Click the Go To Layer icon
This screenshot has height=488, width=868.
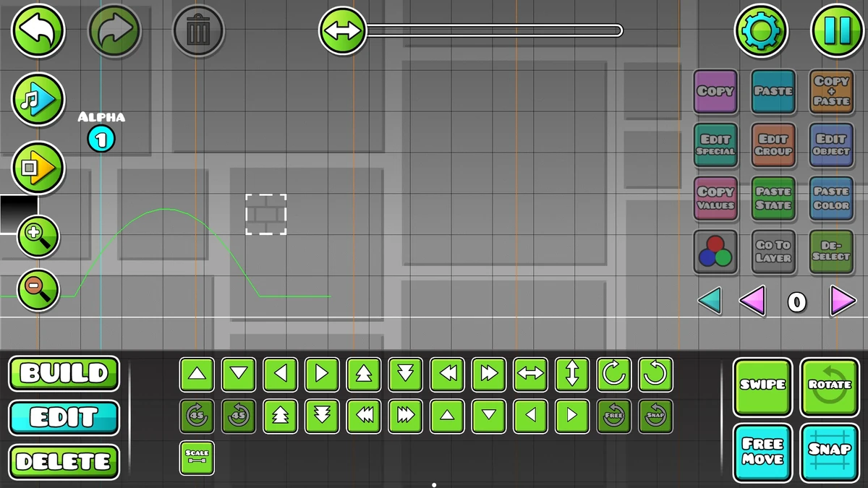[773, 252]
